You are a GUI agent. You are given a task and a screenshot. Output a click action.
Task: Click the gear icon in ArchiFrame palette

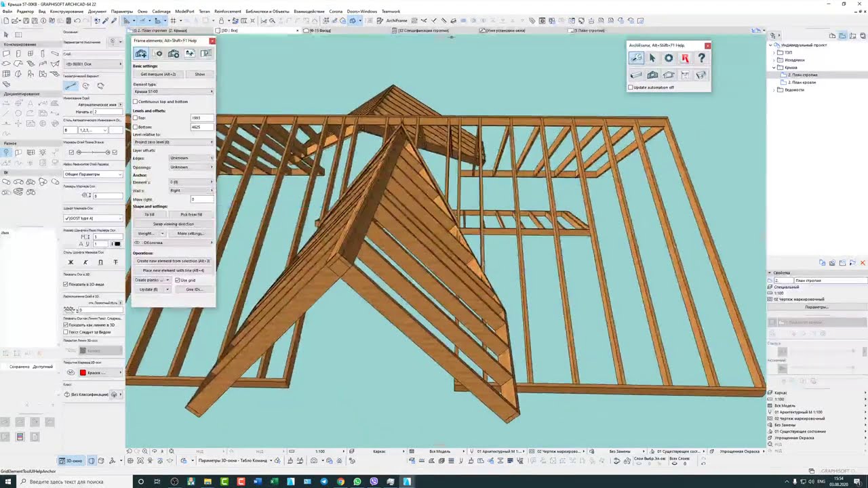(x=669, y=58)
